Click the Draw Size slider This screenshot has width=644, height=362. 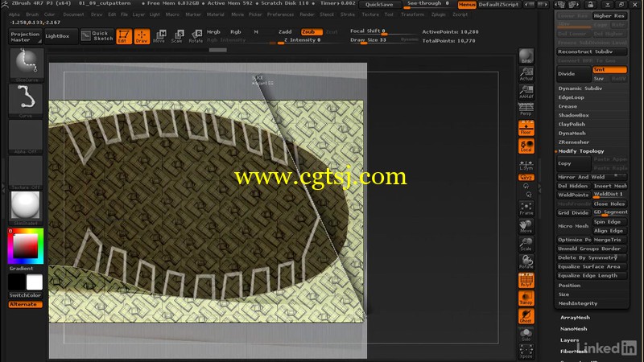[x=376, y=39]
